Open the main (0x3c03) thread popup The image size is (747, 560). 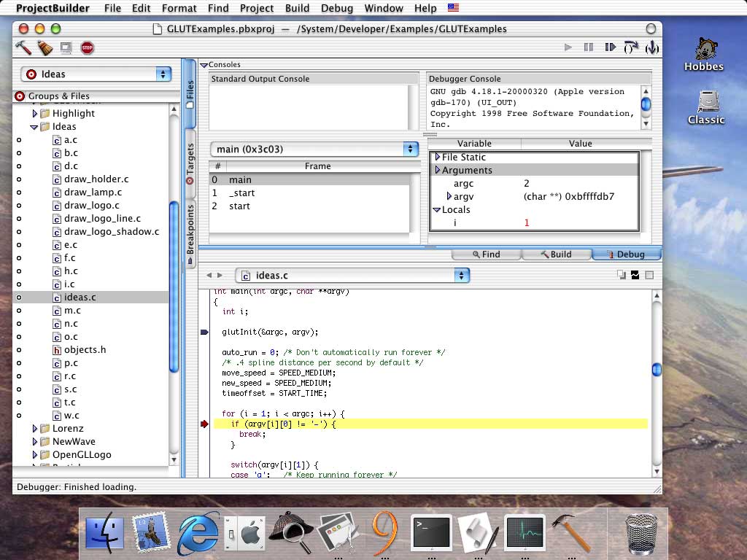[314, 149]
